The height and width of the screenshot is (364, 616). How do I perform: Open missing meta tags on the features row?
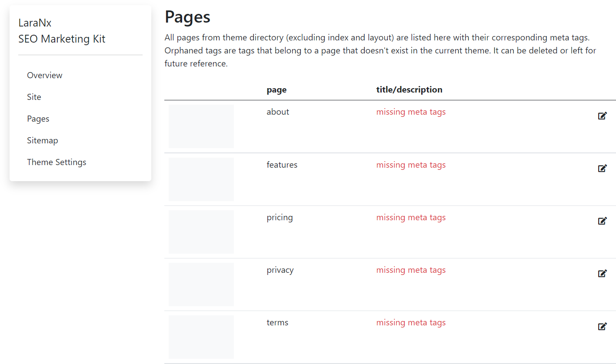[411, 165]
